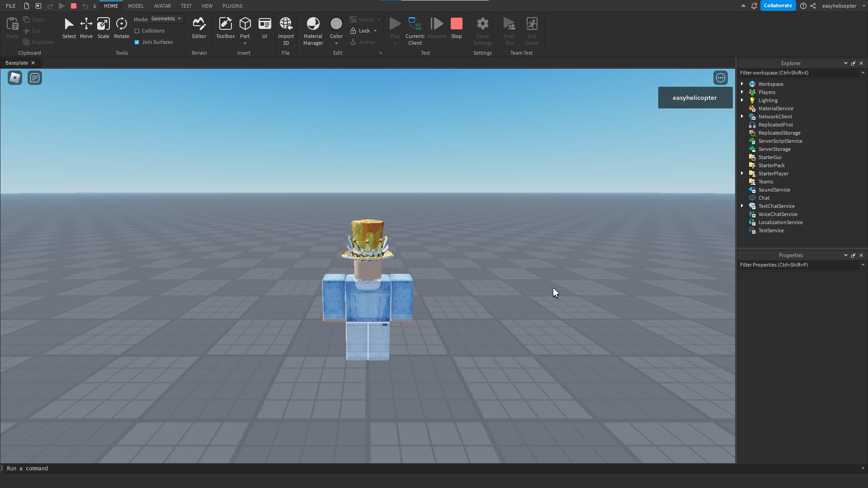Select the Rotate tool
Viewport: 868px width, 488px height.
point(121,28)
